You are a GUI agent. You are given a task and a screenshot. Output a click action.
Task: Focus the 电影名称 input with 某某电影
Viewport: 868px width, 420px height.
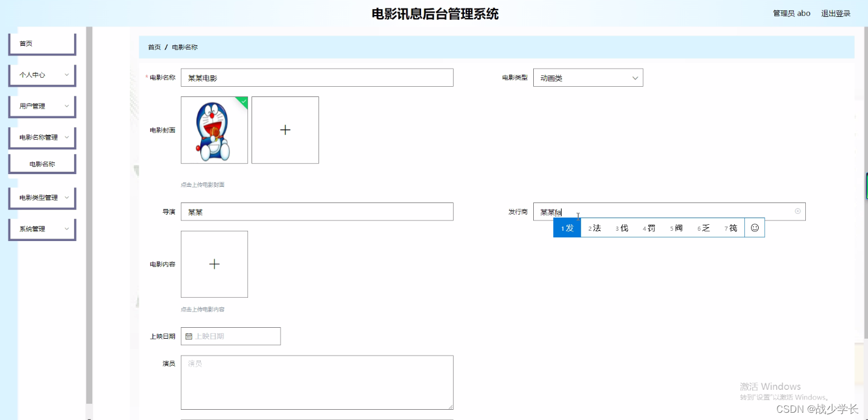click(x=317, y=78)
